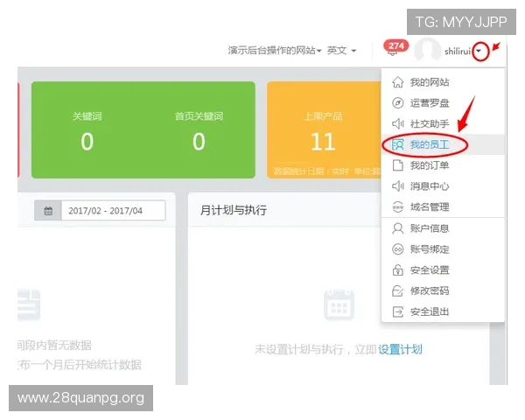525x420 pixels.
Task: Click the pencil icon beside 修改密码
Action: [397, 290]
